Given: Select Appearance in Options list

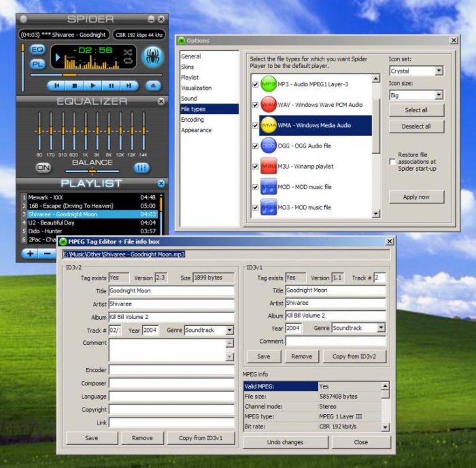Looking at the screenshot, I should (196, 130).
